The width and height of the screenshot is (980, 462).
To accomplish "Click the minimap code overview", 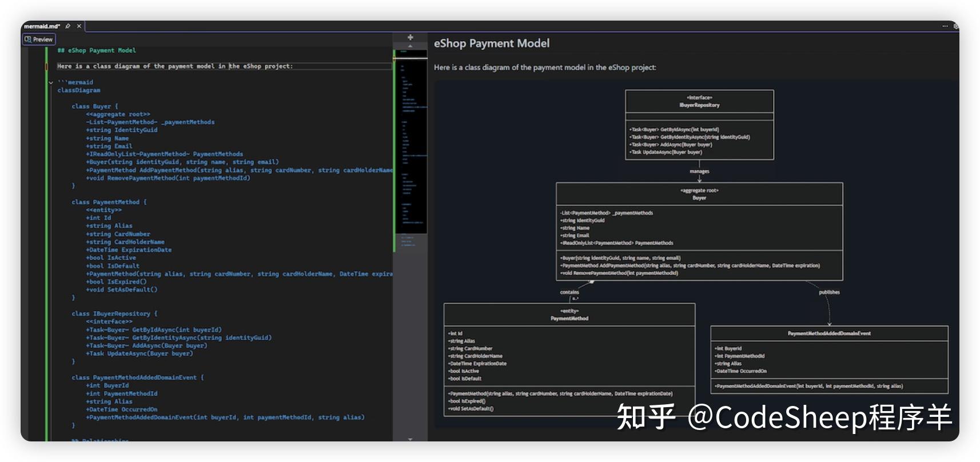I will [411, 141].
